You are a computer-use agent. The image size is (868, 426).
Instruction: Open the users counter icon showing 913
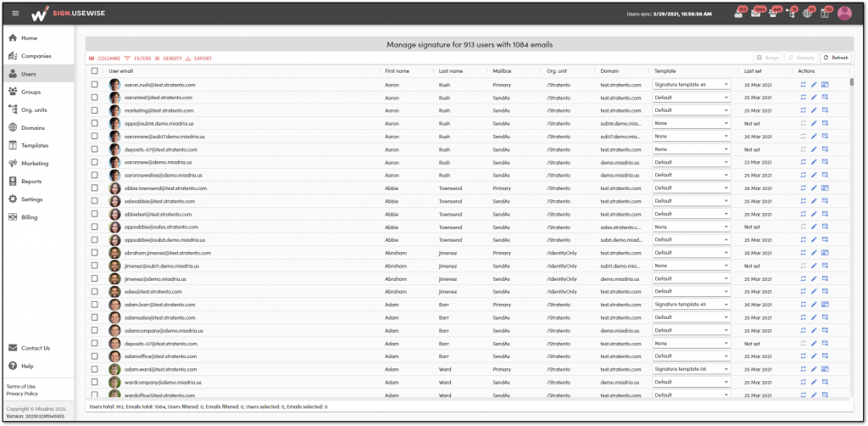coord(739,13)
